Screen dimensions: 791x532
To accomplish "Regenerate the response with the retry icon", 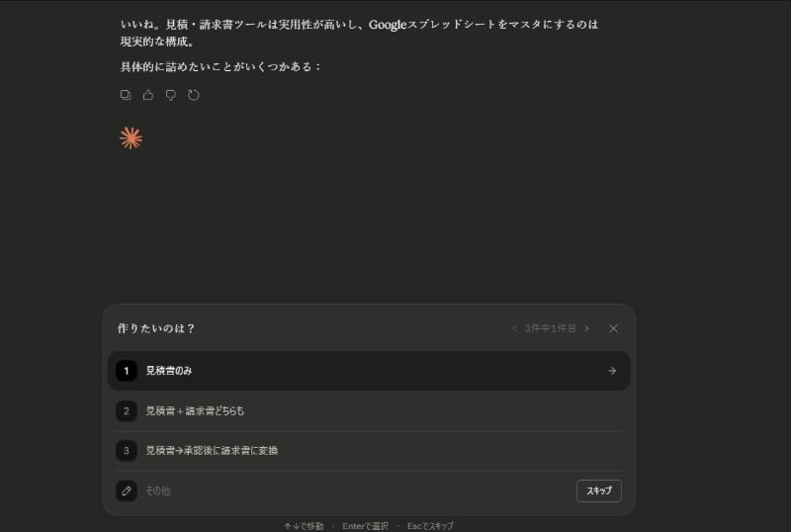I will pyautogui.click(x=194, y=95).
